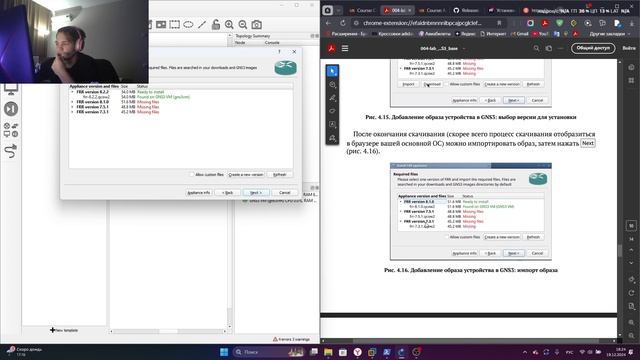Take a screenshot with the GNS3 camera icon
640x360 pixels.
click(256, 25)
